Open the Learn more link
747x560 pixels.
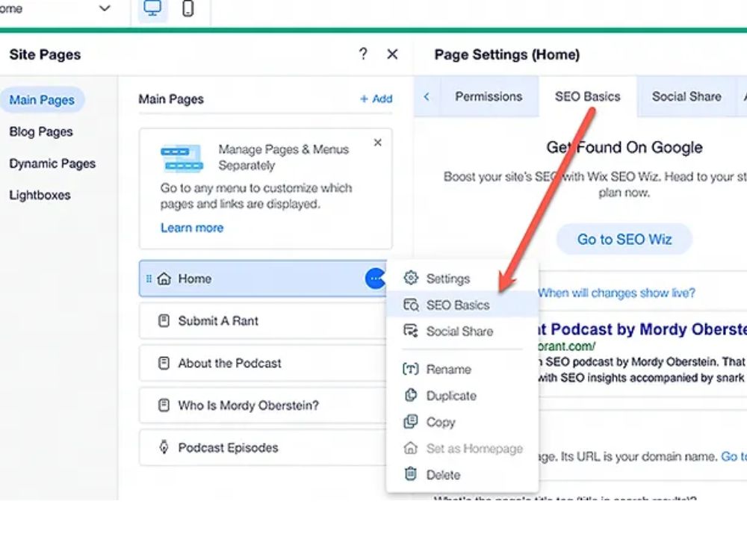pyautogui.click(x=192, y=228)
